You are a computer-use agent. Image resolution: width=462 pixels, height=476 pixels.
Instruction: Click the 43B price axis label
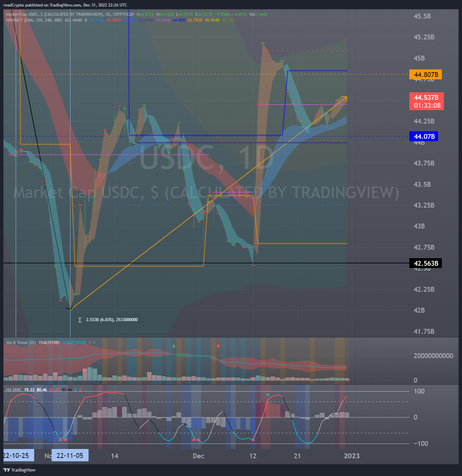[x=419, y=226]
